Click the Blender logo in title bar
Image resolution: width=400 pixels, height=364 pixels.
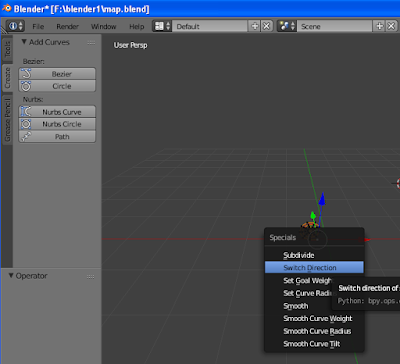point(6,8)
